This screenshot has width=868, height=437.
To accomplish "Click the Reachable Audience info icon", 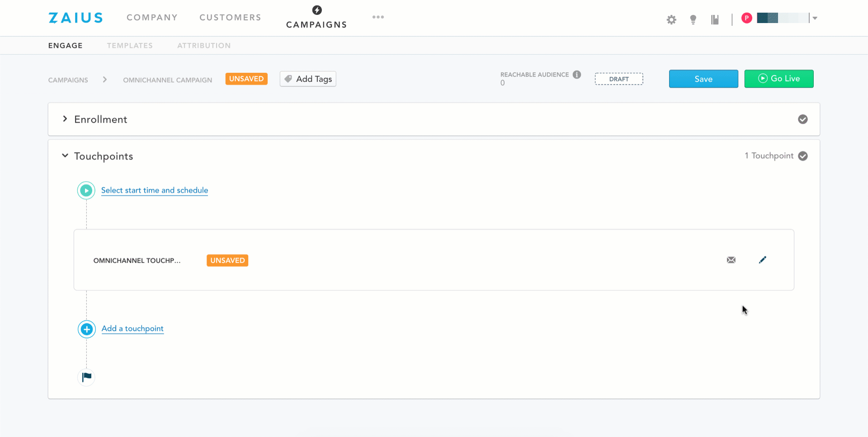I will tap(577, 75).
